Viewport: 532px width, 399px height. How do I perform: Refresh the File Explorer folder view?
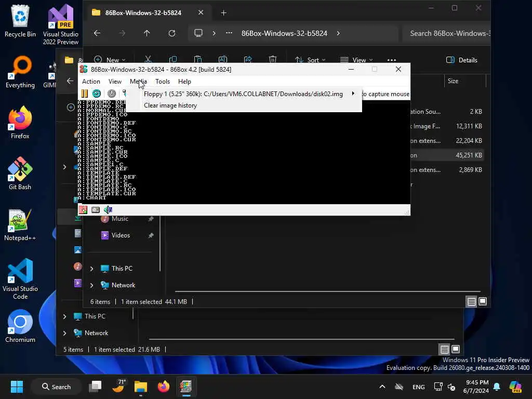172,33
